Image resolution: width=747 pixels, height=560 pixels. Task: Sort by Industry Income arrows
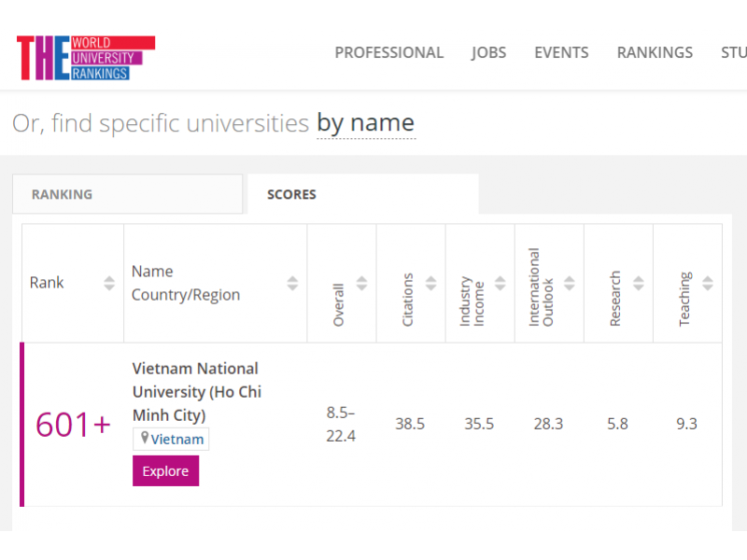[x=500, y=283]
